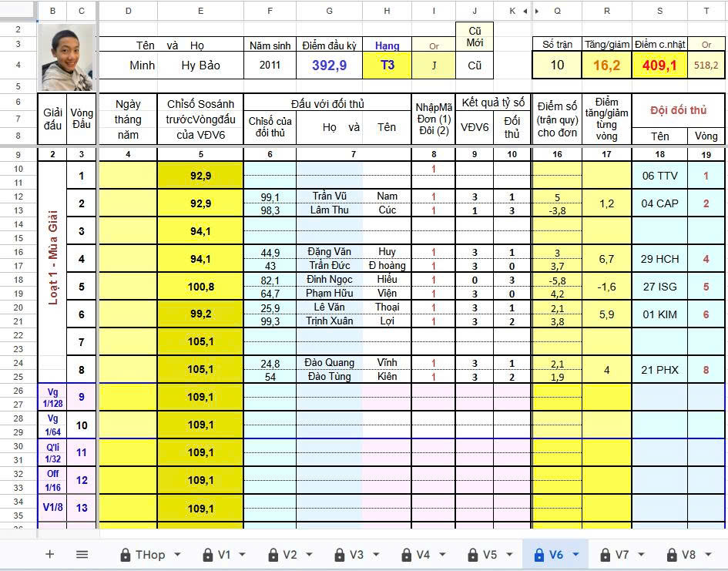Select column G header
The width and height of the screenshot is (728, 571).
pos(329,11)
